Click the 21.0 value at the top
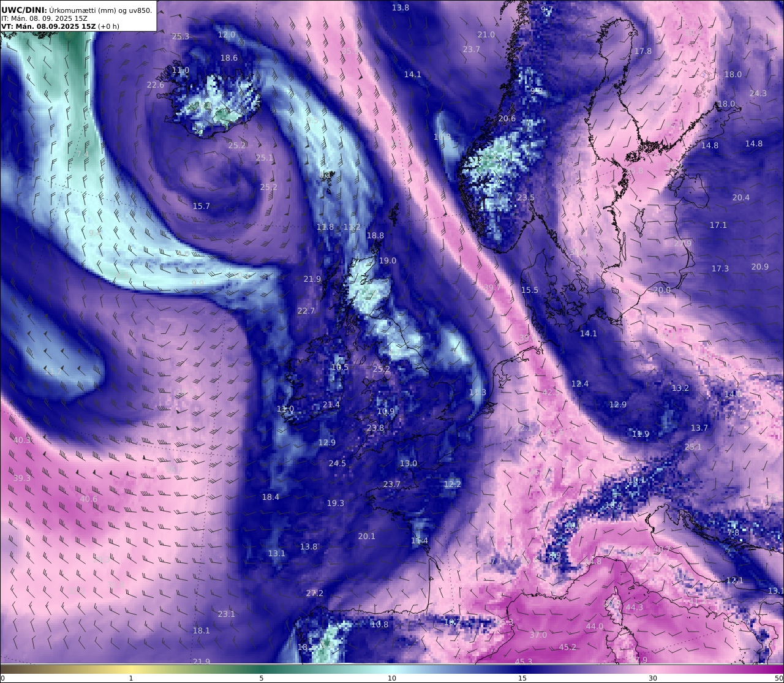Screen dimensions: 784x683 tap(486, 35)
